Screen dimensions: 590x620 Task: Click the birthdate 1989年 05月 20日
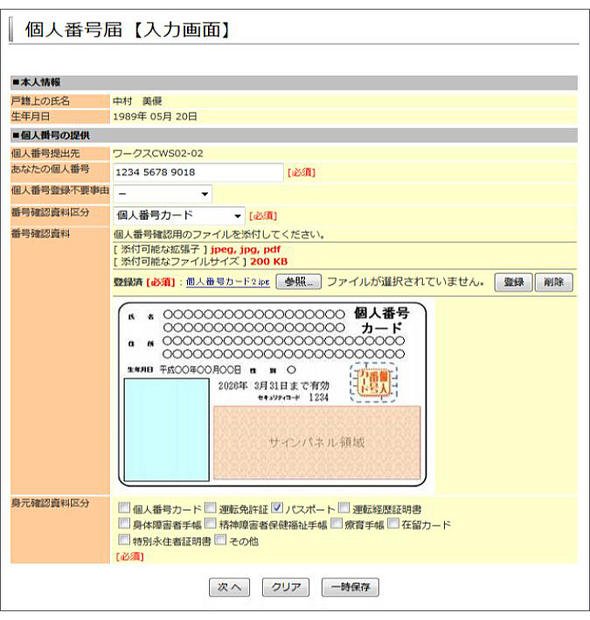click(155, 117)
